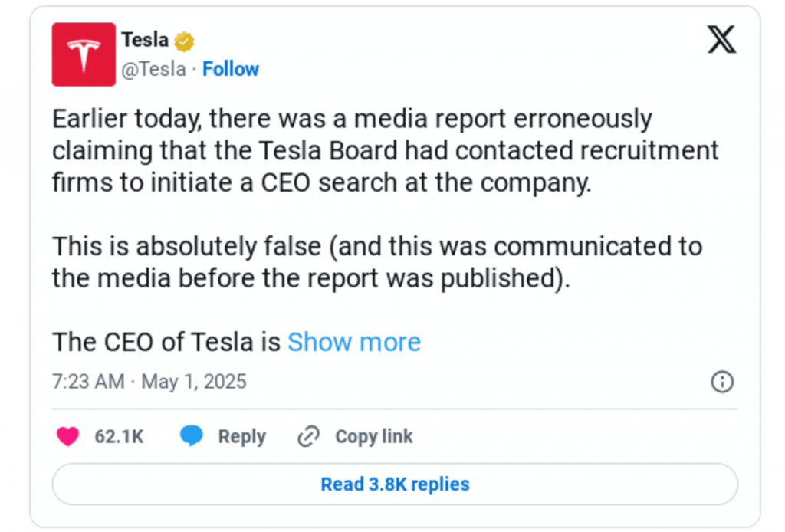Screen dimensions: 785x532
Task: Click the Tesla display name
Action: 145,40
